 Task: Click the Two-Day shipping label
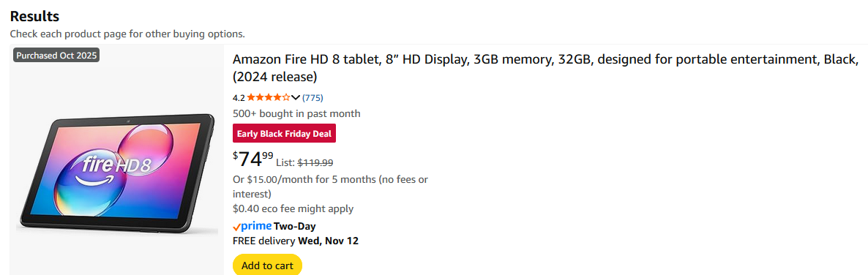click(294, 226)
